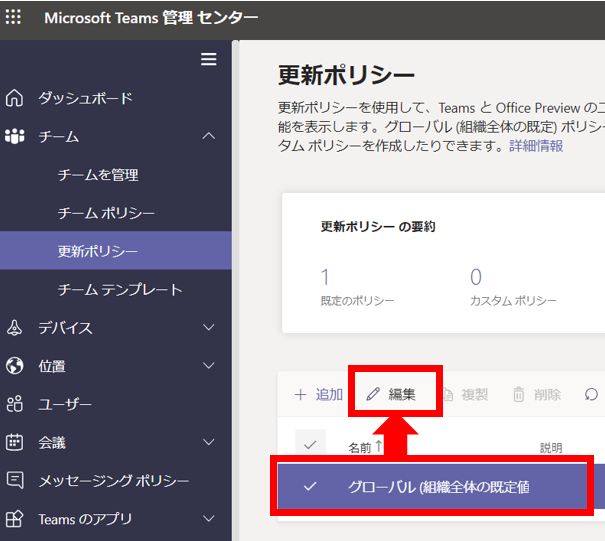Open ユーザー in the sidebar
This screenshot has height=541, width=605.
(65, 404)
